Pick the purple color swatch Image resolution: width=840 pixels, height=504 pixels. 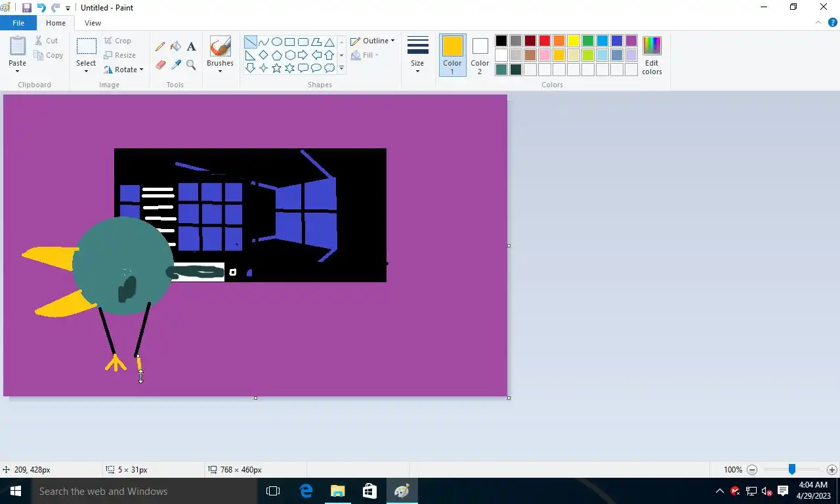click(x=631, y=41)
